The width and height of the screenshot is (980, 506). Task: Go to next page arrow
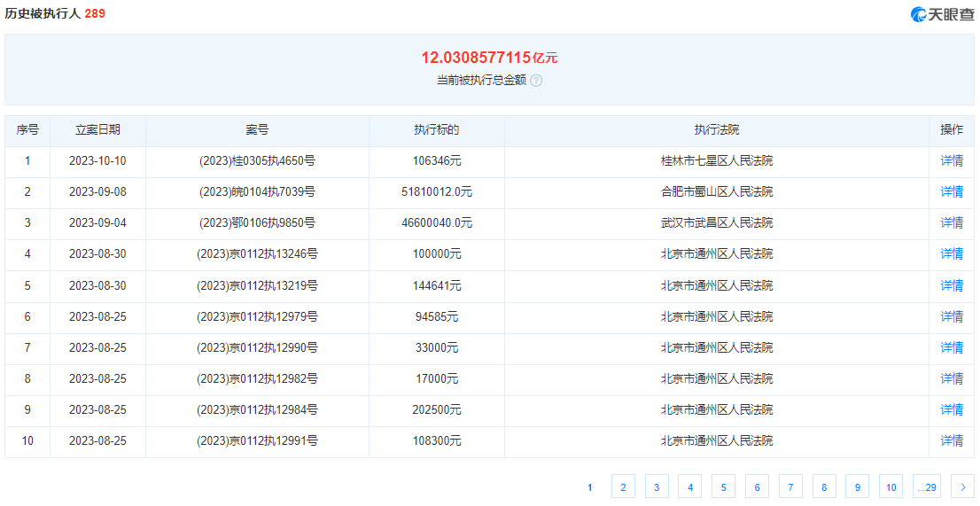962,487
